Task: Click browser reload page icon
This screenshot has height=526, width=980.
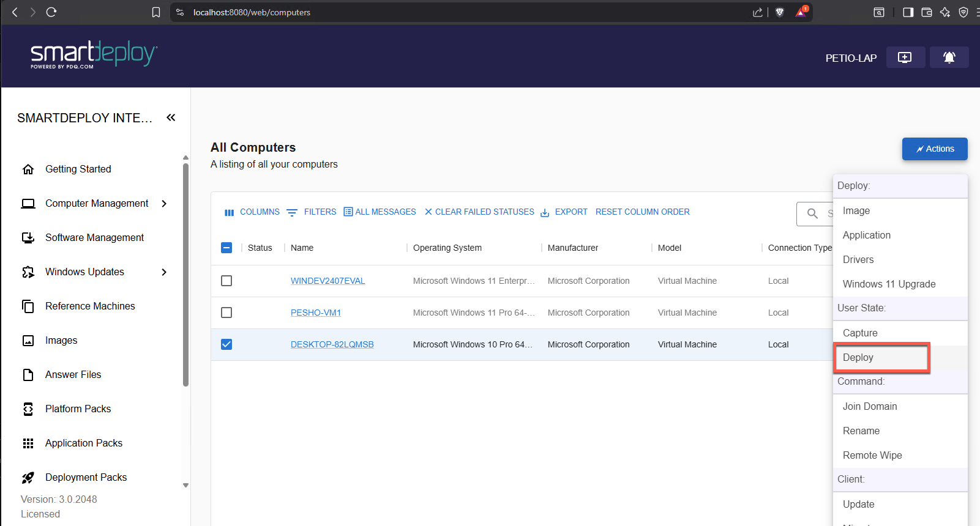Action: [x=51, y=12]
